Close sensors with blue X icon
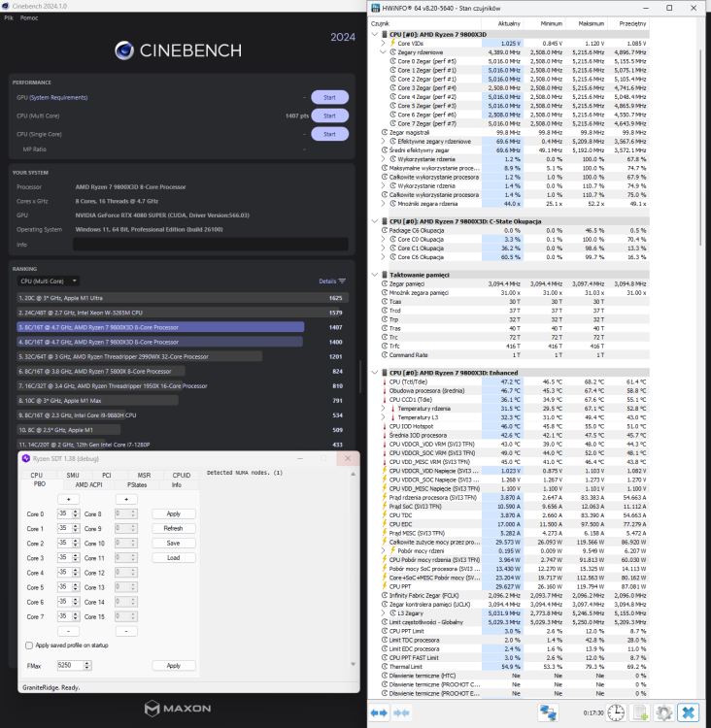Image resolution: width=711 pixels, height=728 pixels. (x=689, y=712)
